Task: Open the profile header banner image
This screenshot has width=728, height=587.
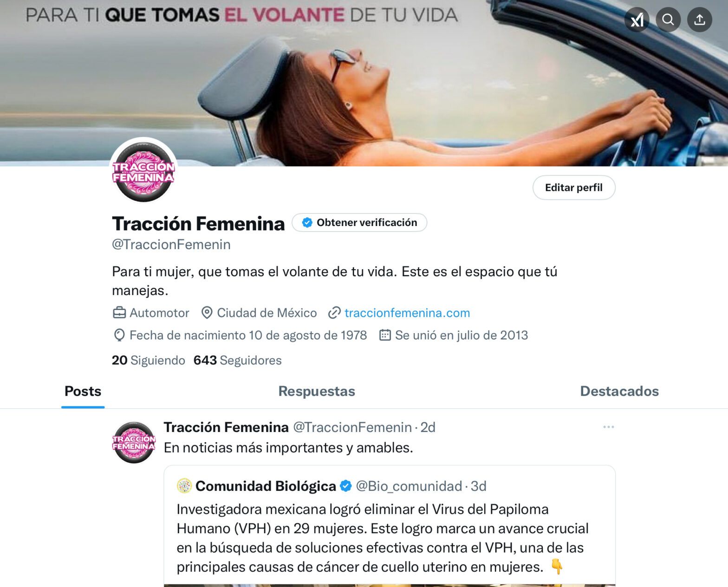Action: (x=364, y=83)
